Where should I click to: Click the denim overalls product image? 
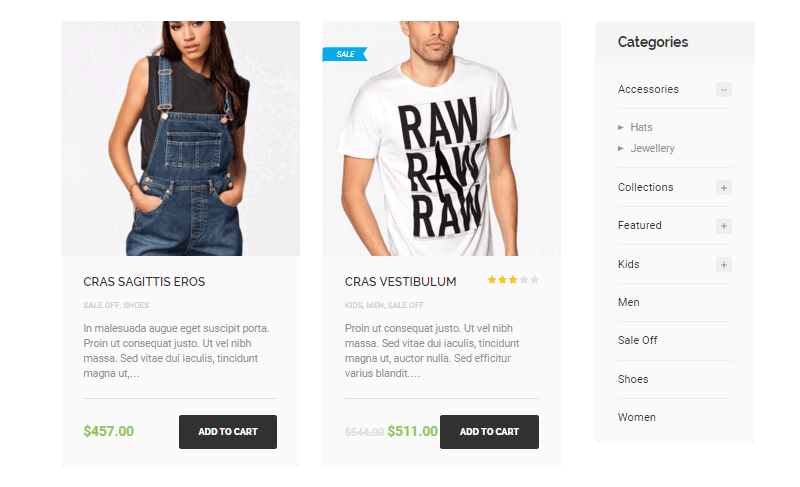[x=181, y=138]
